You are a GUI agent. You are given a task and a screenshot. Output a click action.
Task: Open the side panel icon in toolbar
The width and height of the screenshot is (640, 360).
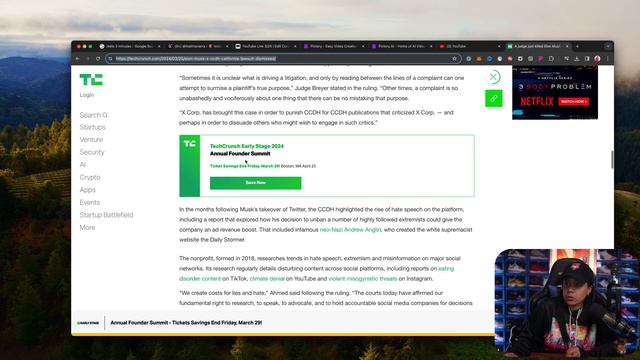click(x=587, y=59)
